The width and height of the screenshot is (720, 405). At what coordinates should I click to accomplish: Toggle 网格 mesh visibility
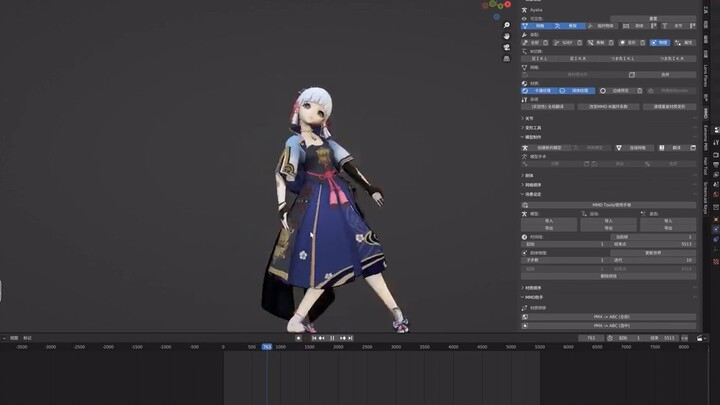[x=537, y=26]
